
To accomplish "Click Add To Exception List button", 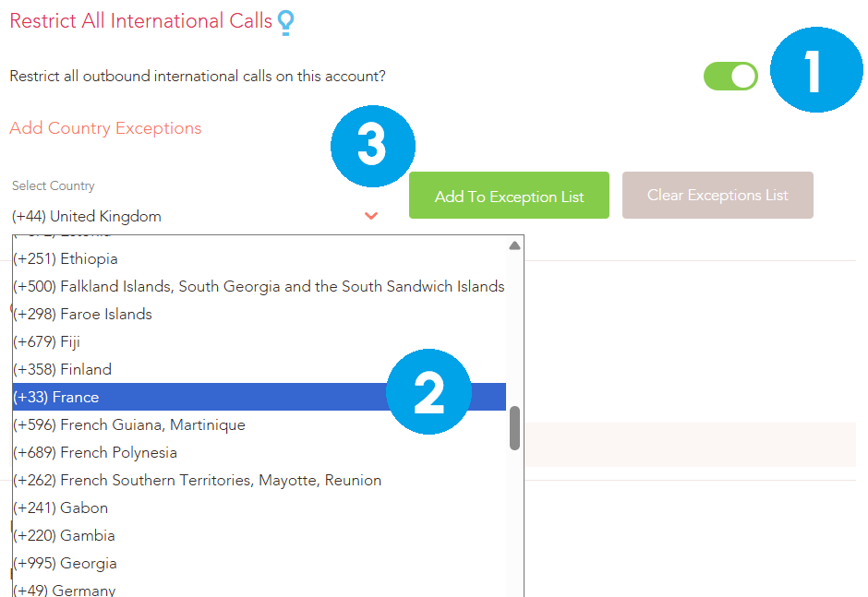I will [509, 196].
